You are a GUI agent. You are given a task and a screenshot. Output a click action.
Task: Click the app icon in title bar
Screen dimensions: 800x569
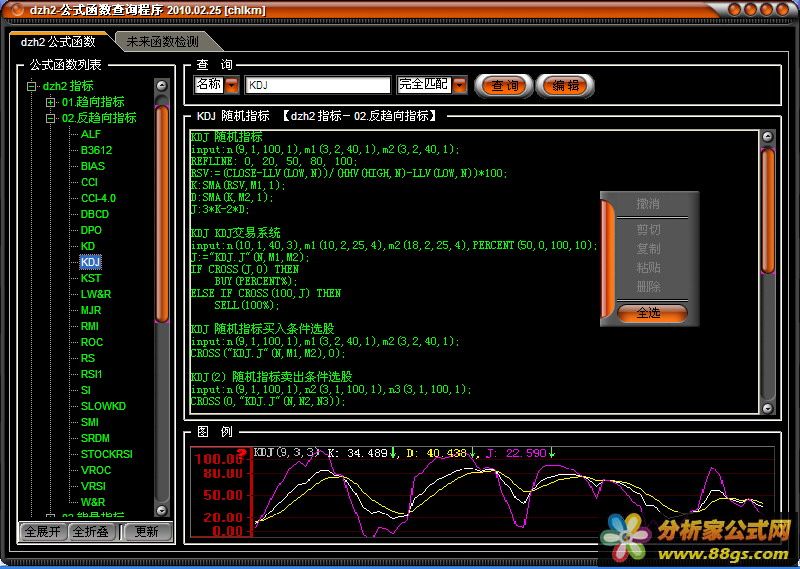[17, 10]
